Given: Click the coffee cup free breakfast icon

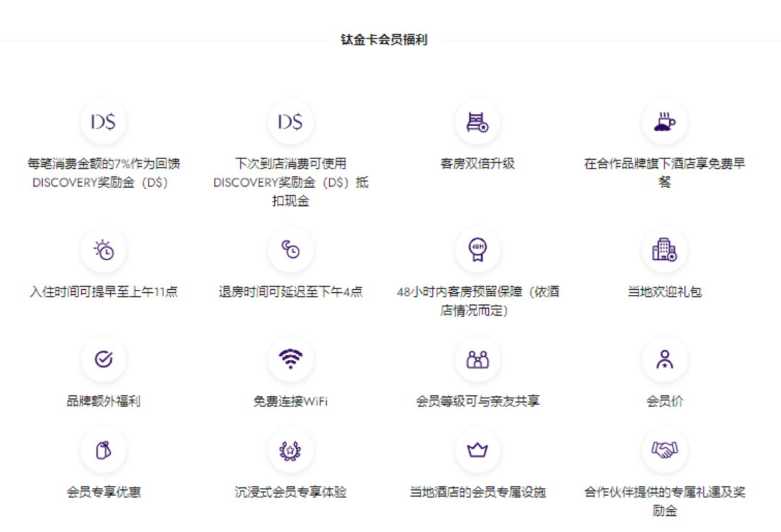Looking at the screenshot, I should [664, 122].
